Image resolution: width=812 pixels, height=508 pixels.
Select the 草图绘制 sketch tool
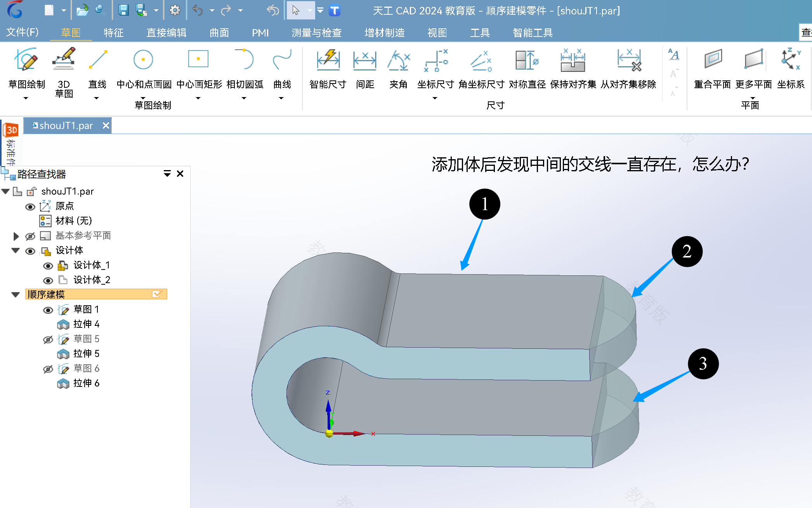[26, 68]
